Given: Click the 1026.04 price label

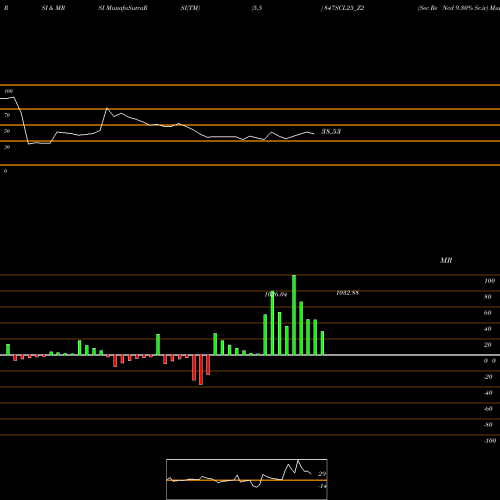Looking at the screenshot, I should pyautogui.click(x=276, y=294).
